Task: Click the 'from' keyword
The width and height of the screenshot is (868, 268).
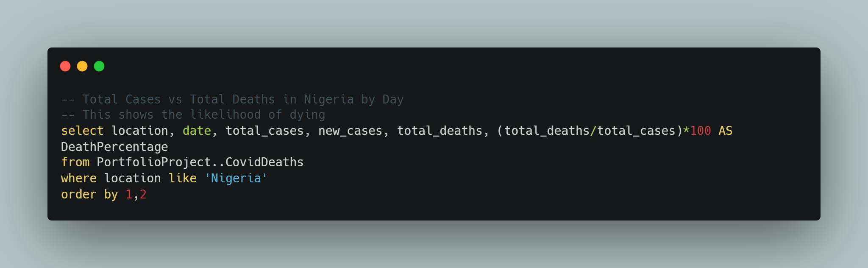Action: 75,162
